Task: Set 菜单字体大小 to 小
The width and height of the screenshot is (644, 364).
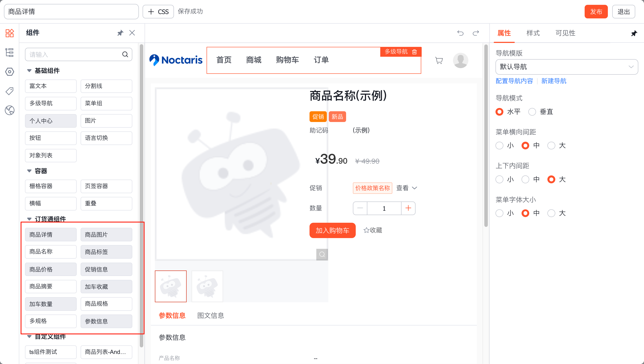Action: pos(499,213)
